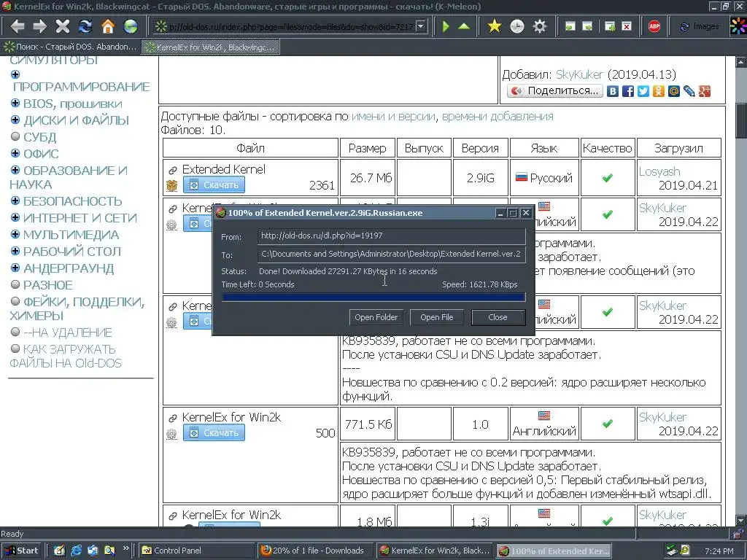Expand the BIOS, прошивки category

tap(15, 103)
